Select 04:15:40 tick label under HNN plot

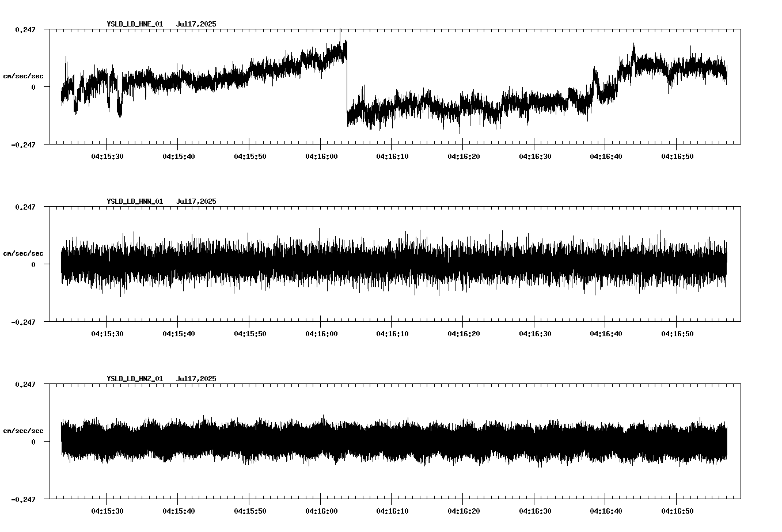(178, 334)
